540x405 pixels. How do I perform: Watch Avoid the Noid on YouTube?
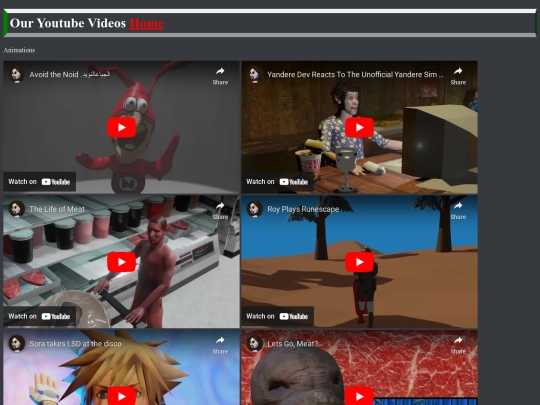click(x=39, y=181)
